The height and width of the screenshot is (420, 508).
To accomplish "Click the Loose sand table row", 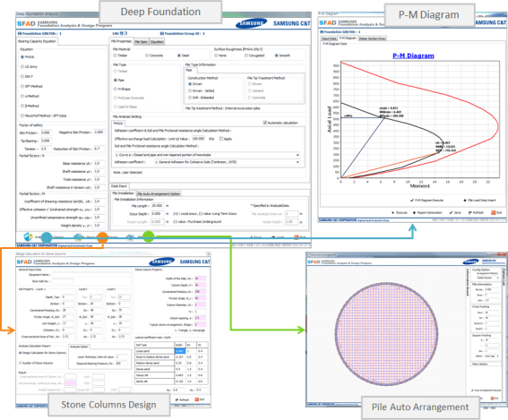I will click(x=171, y=351).
